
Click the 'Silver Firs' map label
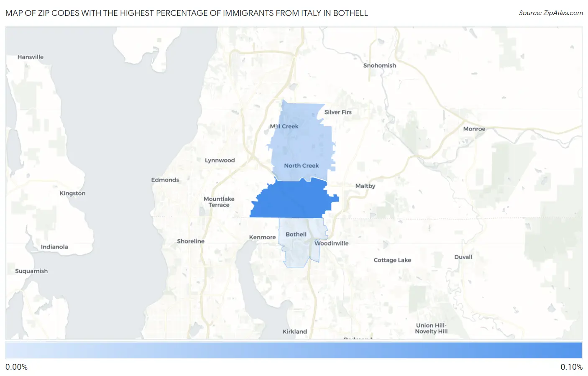pyautogui.click(x=338, y=112)
